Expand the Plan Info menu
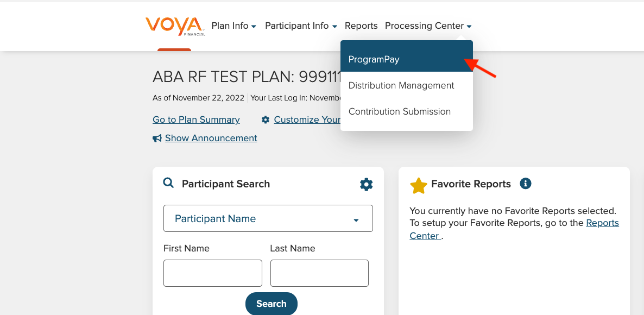This screenshot has width=644, height=315. coord(233,26)
